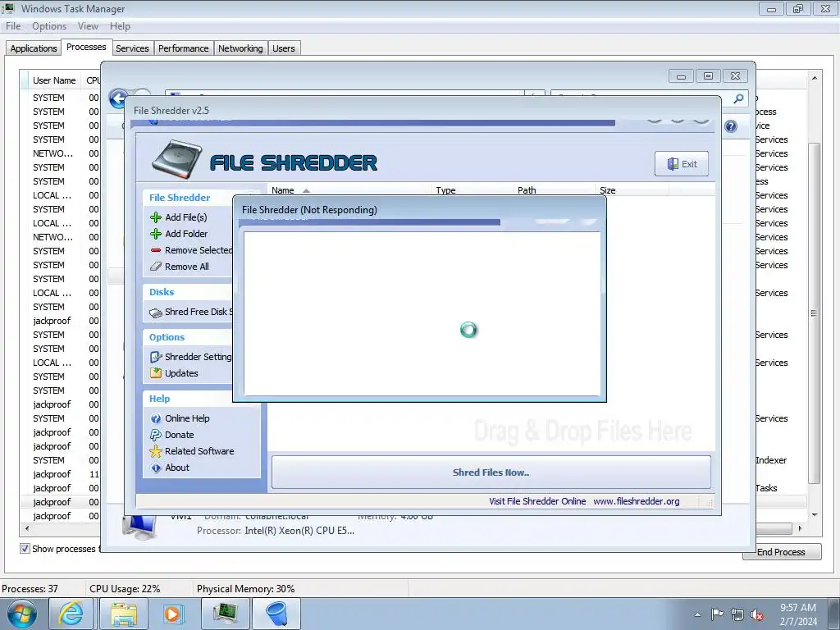
Task: Click the Related Software link text
Action: (199, 451)
